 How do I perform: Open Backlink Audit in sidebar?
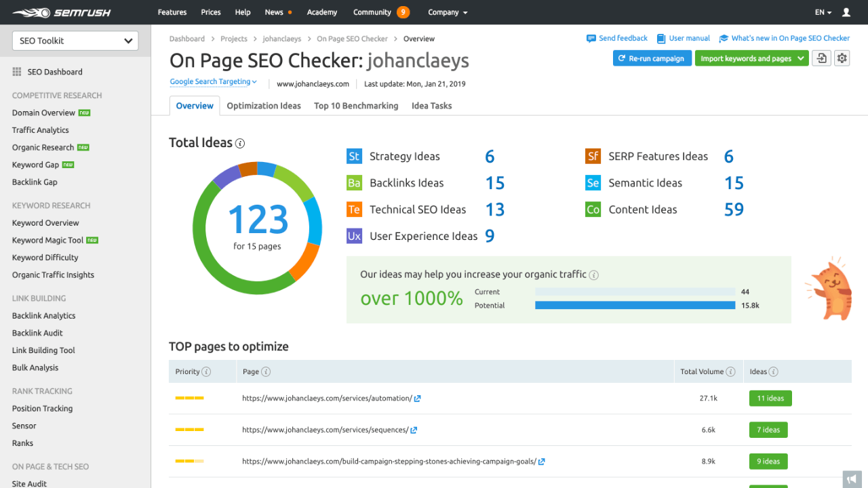[x=37, y=333]
